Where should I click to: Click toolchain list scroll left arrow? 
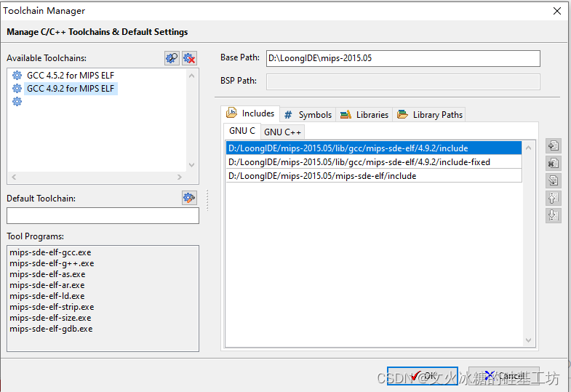point(14,177)
